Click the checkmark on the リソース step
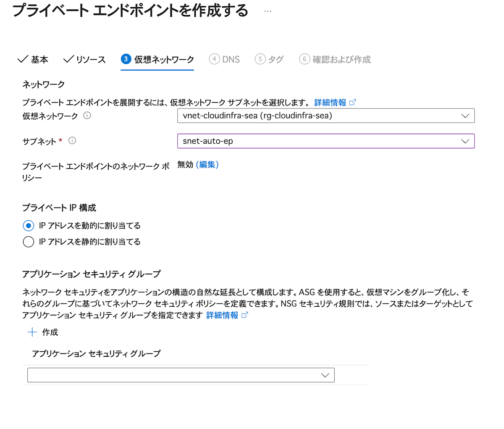Image resolution: width=504 pixels, height=429 pixels. [x=67, y=59]
